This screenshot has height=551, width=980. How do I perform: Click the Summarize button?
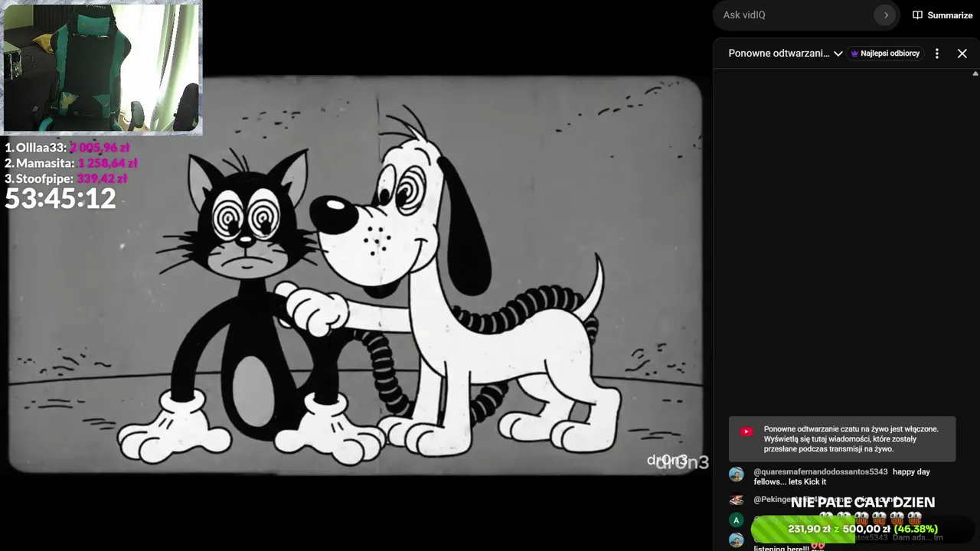coord(942,15)
